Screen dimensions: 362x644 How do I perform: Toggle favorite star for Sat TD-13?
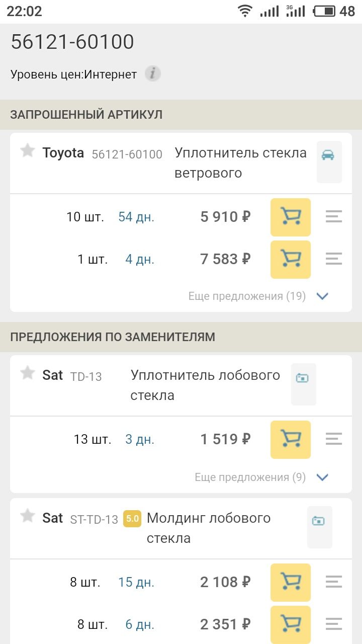pyautogui.click(x=28, y=373)
